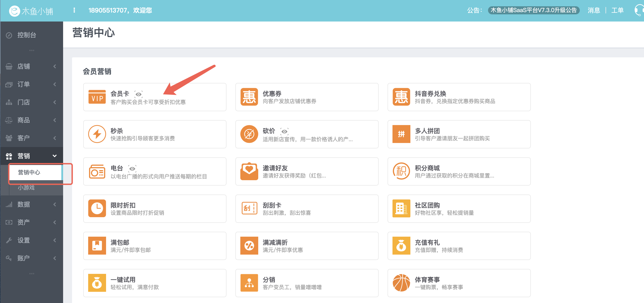The height and width of the screenshot is (303, 644).
Task: Click the 砍价 circular icon
Action: [x=249, y=134]
